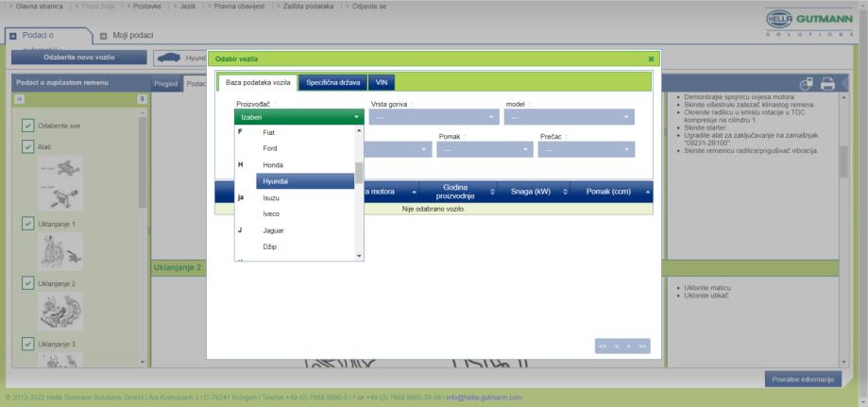The height and width of the screenshot is (407, 868).
Task: Toggle Uklanjanje 1 checkbox
Action: 27,224
